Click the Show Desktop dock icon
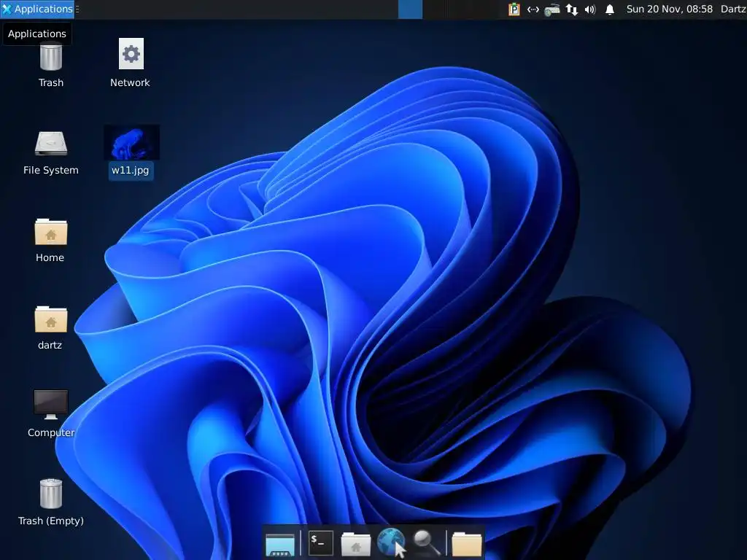The width and height of the screenshot is (747, 560). 280,544
